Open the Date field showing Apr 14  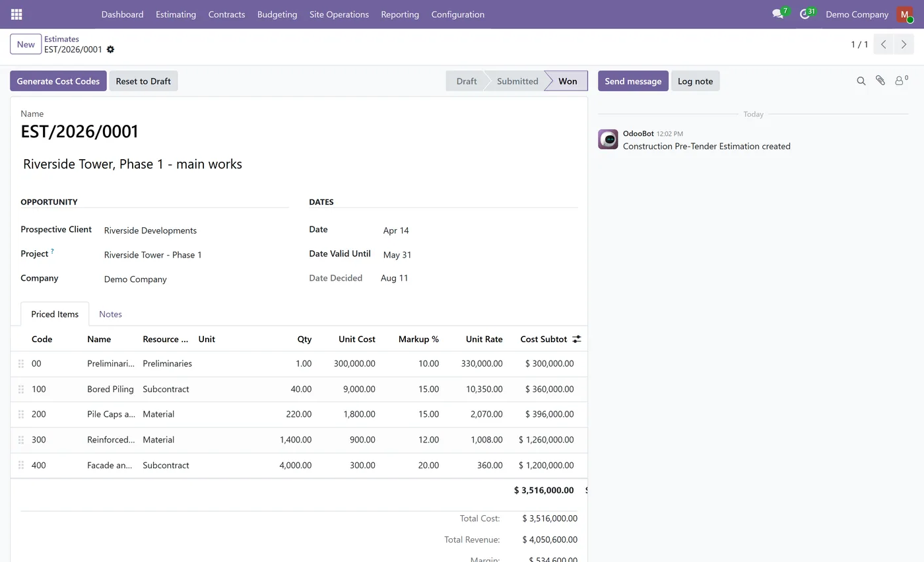(x=479, y=230)
